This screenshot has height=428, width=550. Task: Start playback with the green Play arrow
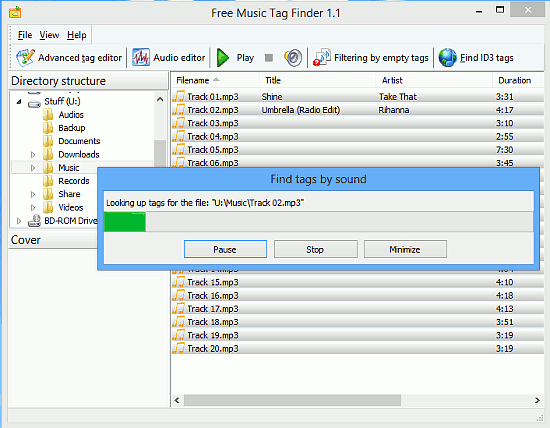pos(223,58)
